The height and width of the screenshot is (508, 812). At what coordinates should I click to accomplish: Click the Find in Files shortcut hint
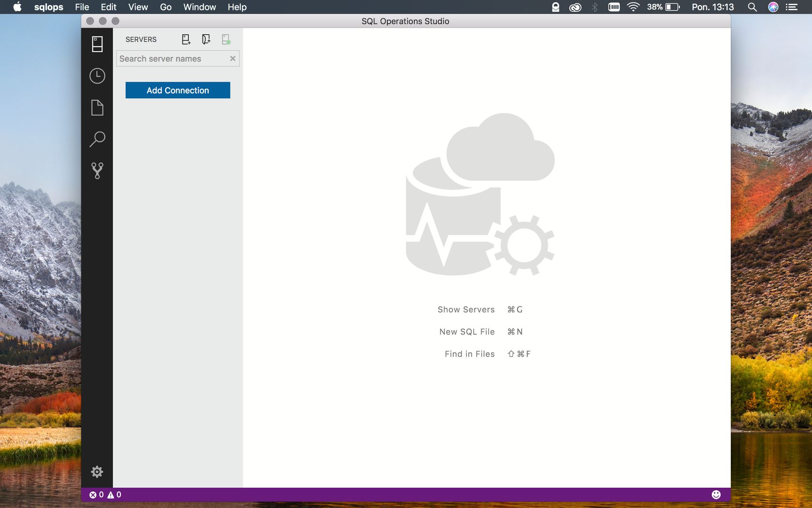pyautogui.click(x=488, y=354)
